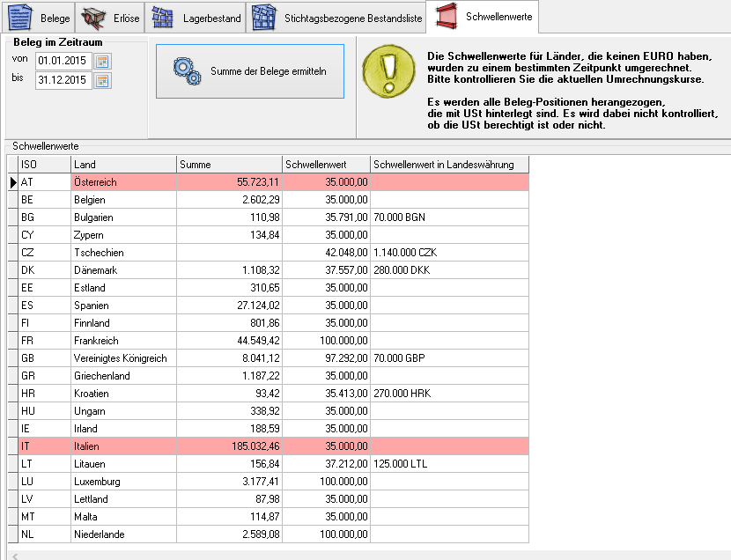Select the highlighted Italien row
The height and width of the screenshot is (560, 731).
click(x=123, y=446)
